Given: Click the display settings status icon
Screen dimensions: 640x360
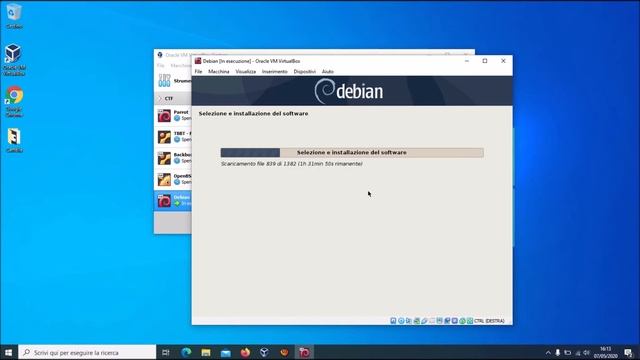Looking at the screenshot, I should [x=439, y=321].
